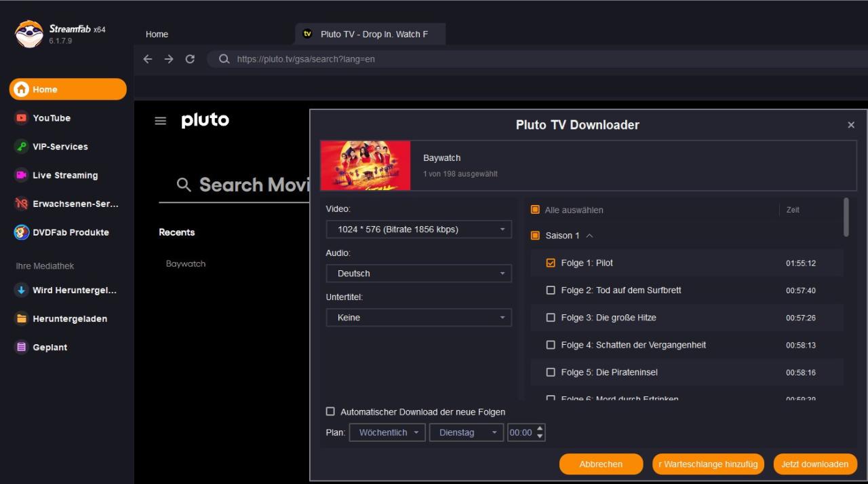Click the Geplant schedule icon
The image size is (868, 484).
point(21,347)
